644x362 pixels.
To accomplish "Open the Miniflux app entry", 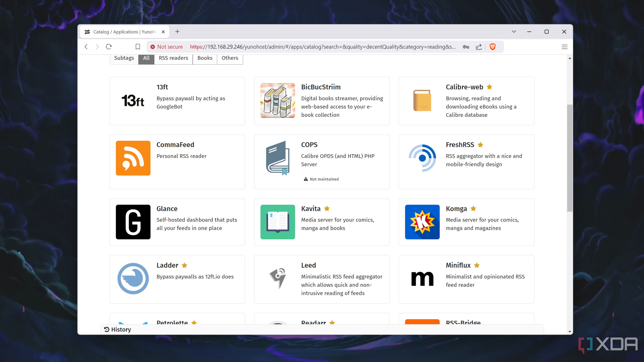I will coord(458,265).
